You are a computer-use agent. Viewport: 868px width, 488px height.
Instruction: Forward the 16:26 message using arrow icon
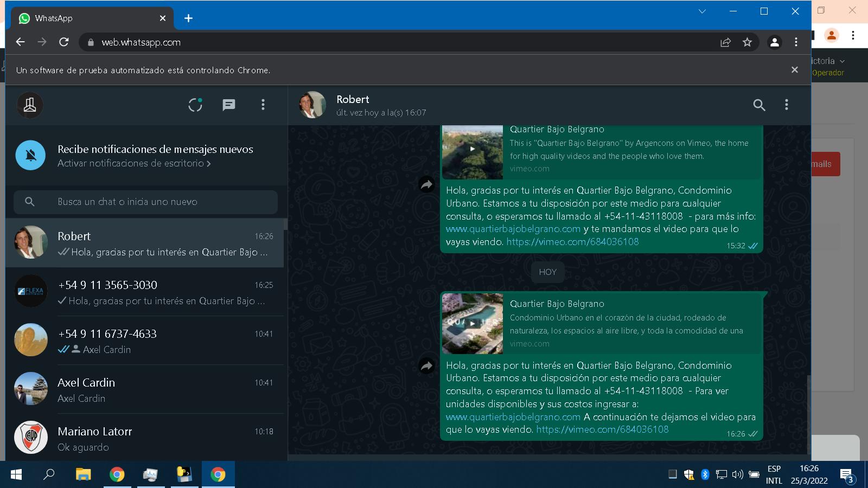pyautogui.click(x=427, y=366)
